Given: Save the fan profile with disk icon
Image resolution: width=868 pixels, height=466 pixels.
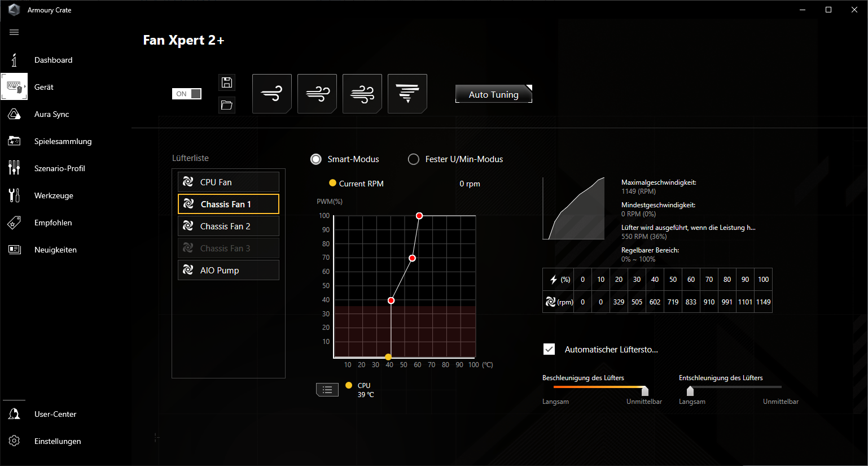Looking at the screenshot, I should click(227, 82).
